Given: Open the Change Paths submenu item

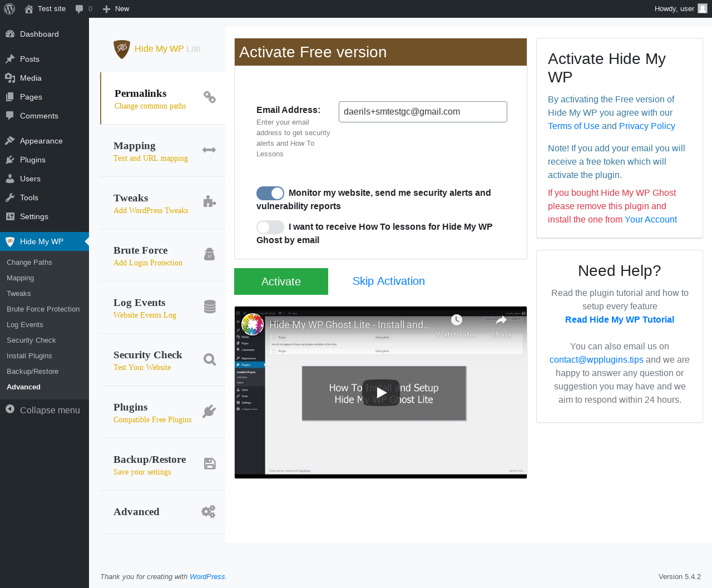Looking at the screenshot, I should (x=29, y=263).
